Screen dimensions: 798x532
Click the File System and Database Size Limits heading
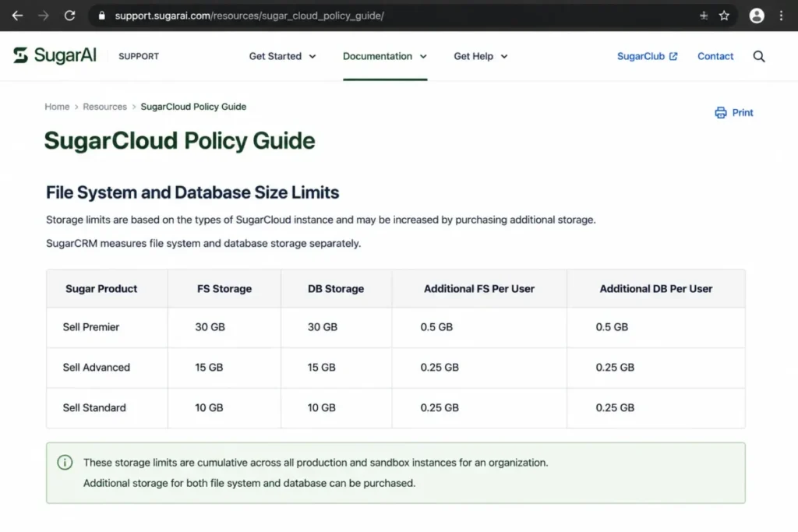point(192,192)
